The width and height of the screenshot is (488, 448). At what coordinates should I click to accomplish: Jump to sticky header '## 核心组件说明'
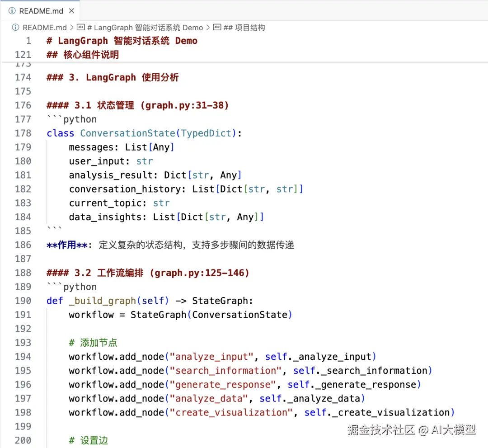pyautogui.click(x=83, y=55)
